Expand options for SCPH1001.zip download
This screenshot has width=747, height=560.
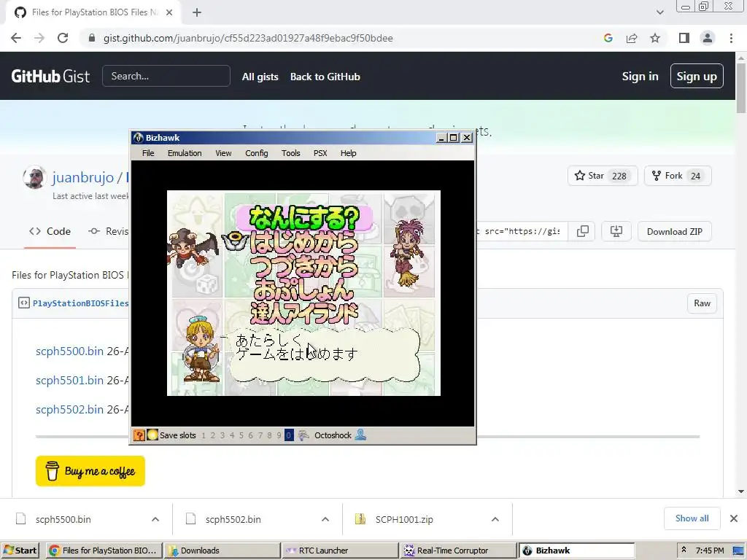495,519
